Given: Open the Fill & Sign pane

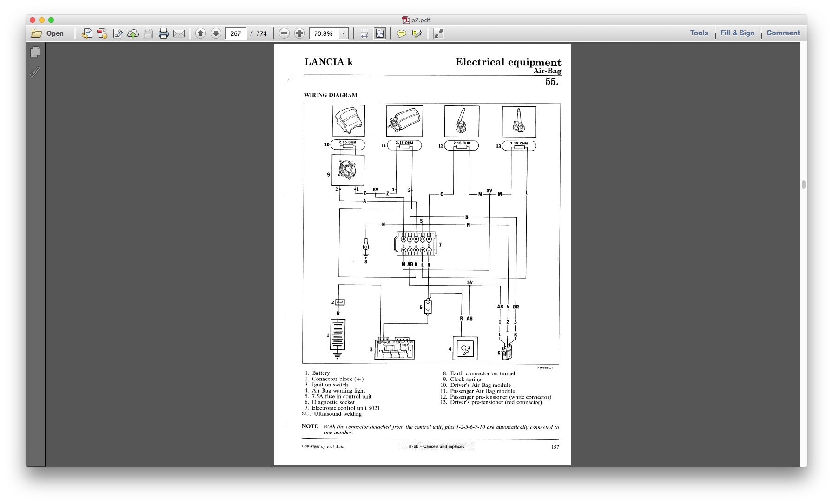Looking at the screenshot, I should click(737, 33).
